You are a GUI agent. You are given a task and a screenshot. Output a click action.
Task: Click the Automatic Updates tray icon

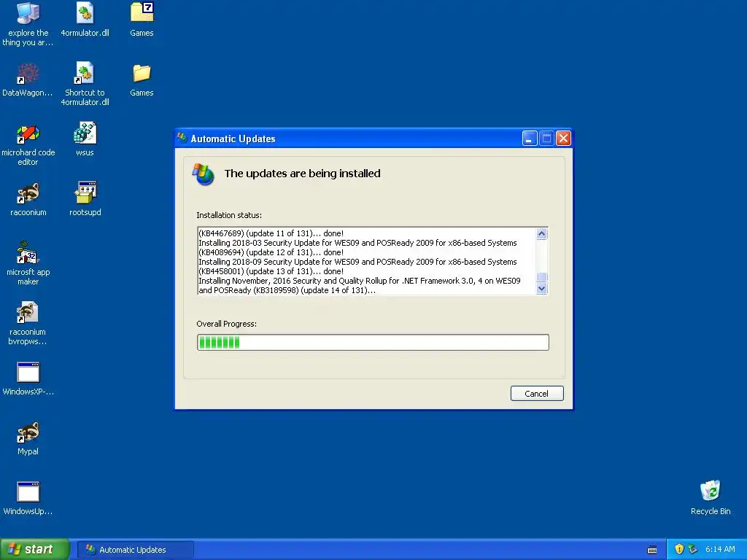coord(692,550)
